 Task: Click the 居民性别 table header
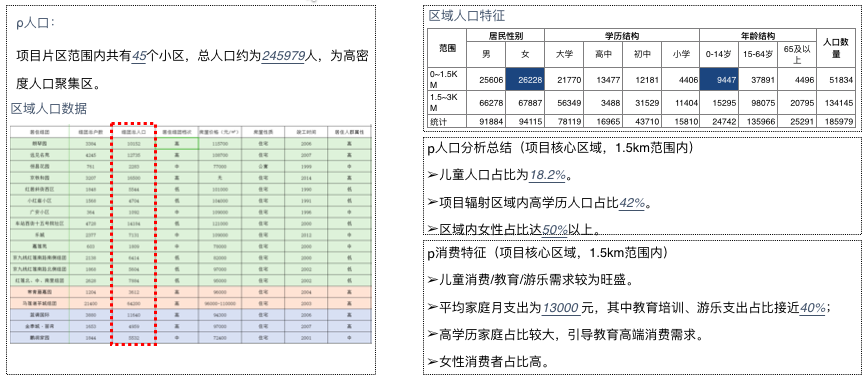(505, 36)
